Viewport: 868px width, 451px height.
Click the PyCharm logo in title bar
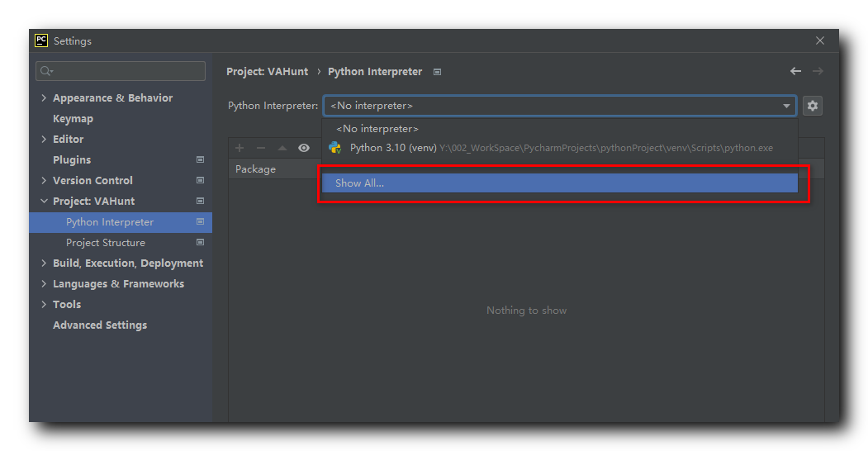[41, 40]
